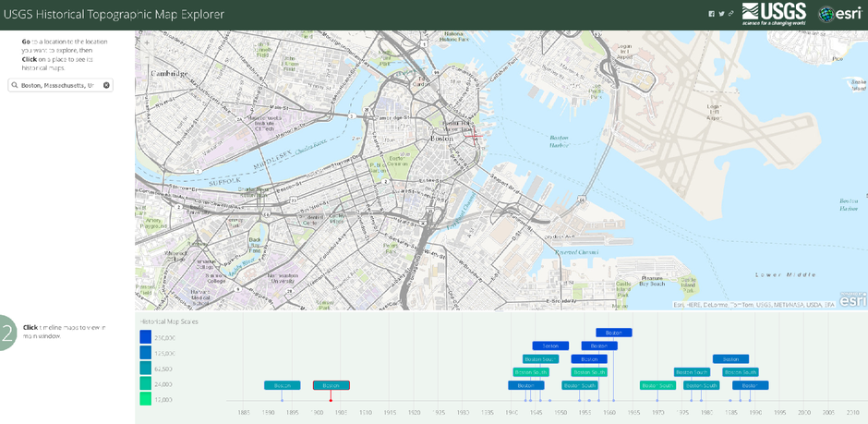Screen dimensions: 868x424
Task: Toggle the 62,500 scale swatch
Action: coord(146,368)
